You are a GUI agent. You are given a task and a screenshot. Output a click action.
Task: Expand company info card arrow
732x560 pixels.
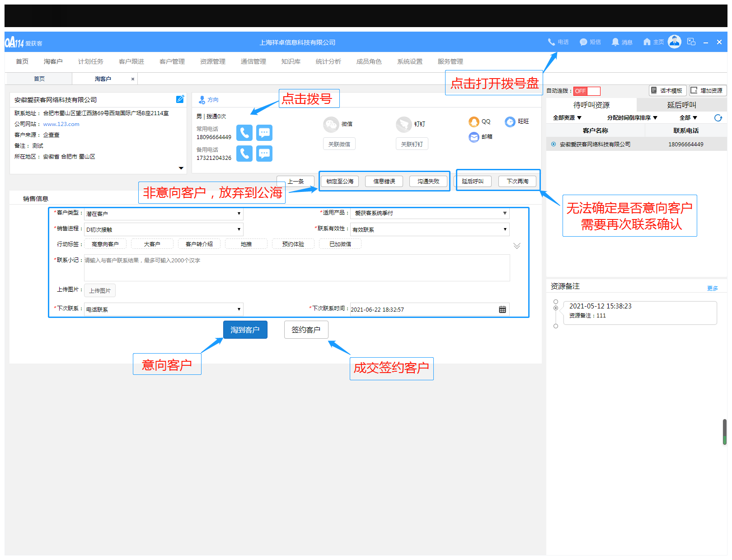[181, 168]
